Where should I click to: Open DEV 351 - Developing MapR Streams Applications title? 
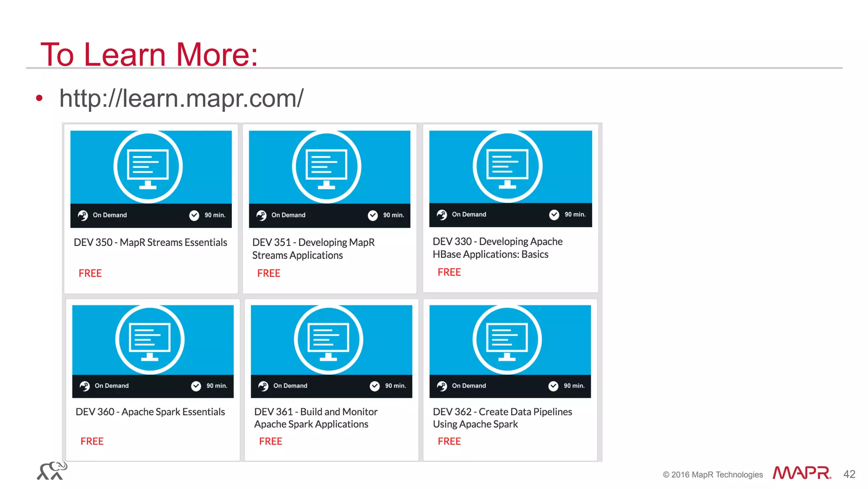click(x=314, y=249)
